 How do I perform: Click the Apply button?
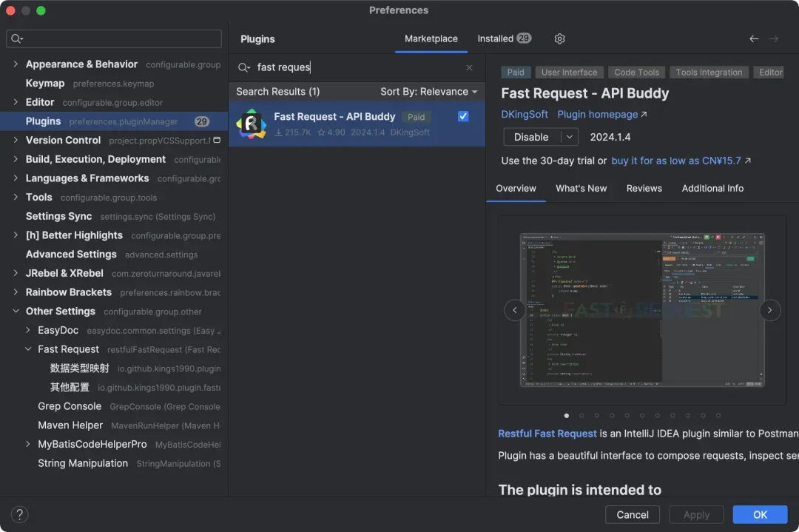696,515
